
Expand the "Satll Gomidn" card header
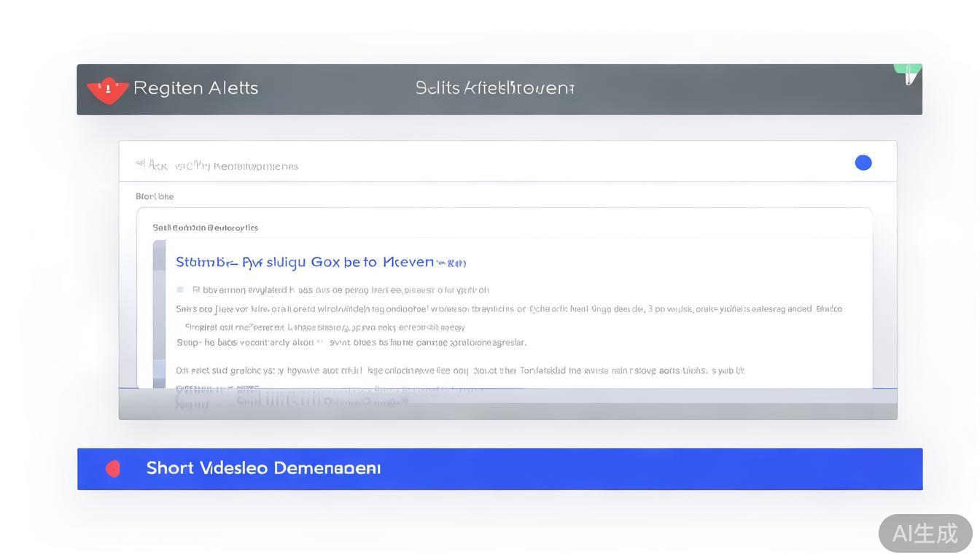tap(205, 227)
